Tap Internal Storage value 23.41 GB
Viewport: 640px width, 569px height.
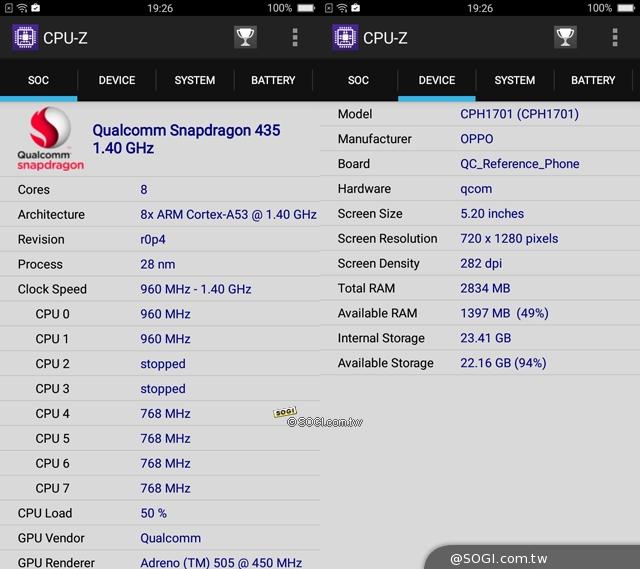pos(485,338)
